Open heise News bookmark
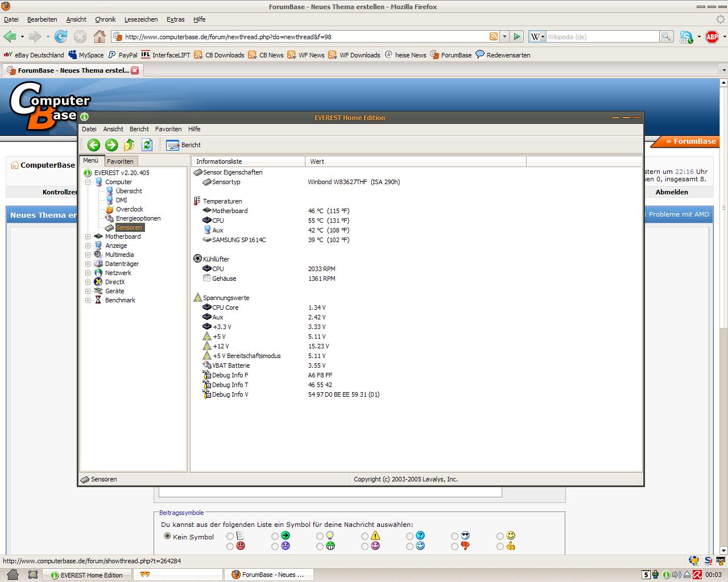728x582 pixels. pos(405,55)
